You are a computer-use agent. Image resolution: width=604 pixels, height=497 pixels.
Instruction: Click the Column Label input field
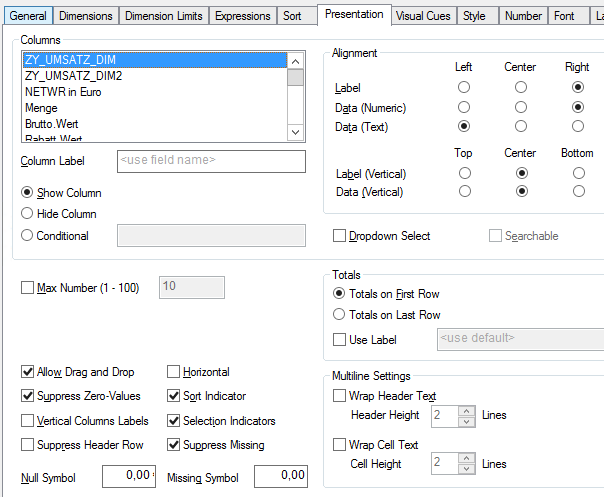[x=210, y=161]
